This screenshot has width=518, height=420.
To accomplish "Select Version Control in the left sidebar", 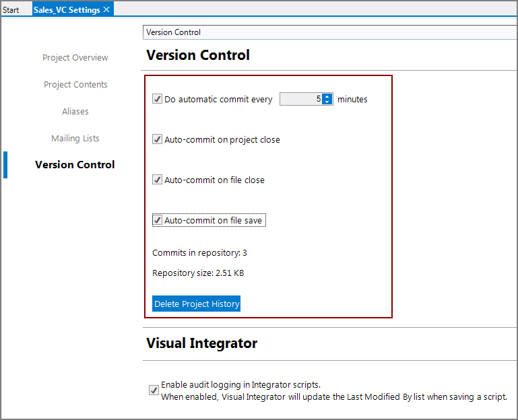I will [x=75, y=165].
